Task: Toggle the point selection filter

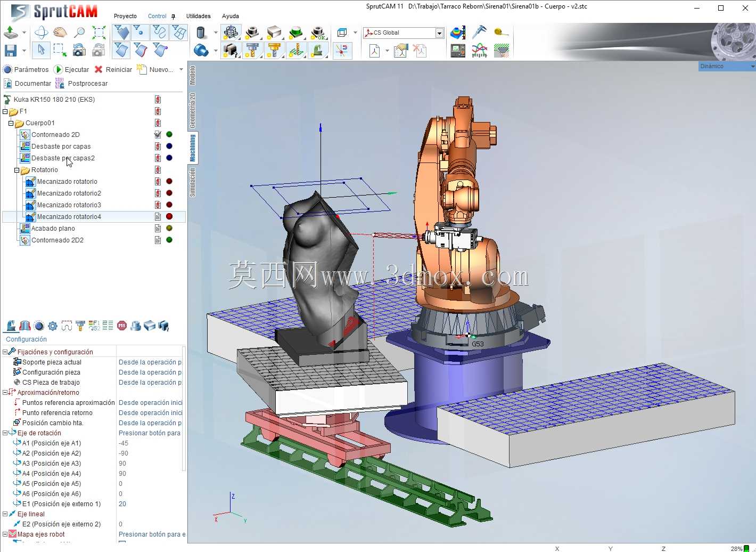Action: (141, 32)
